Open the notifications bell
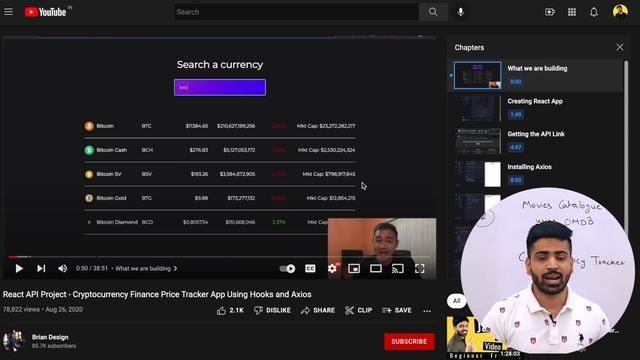This screenshot has width=640, height=360. pyautogui.click(x=594, y=12)
